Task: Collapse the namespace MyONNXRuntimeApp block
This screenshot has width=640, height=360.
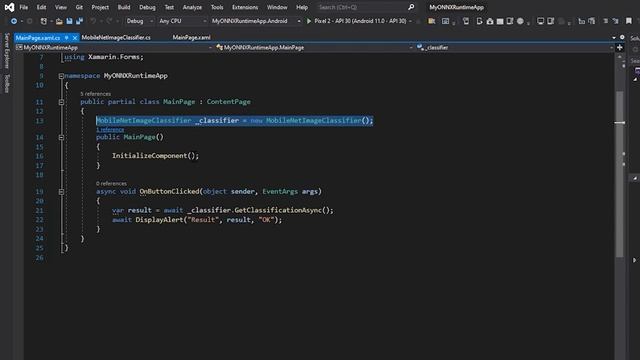Action: click(x=61, y=76)
